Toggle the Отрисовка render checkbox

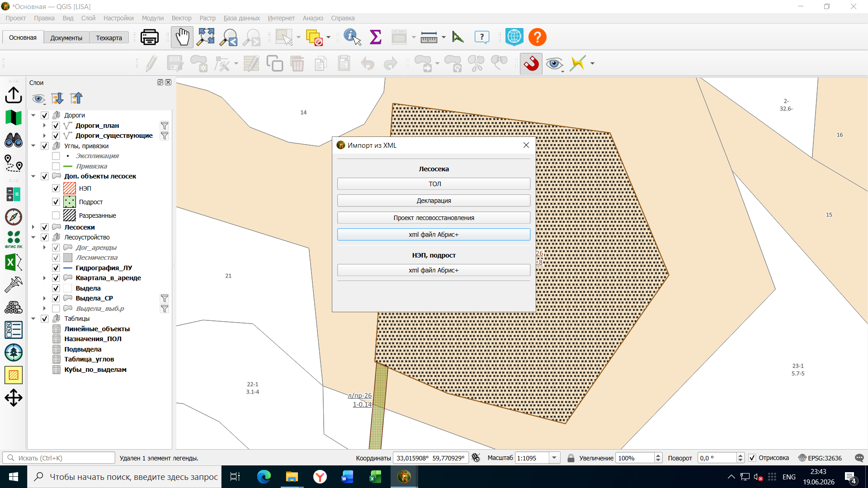pos(752,458)
